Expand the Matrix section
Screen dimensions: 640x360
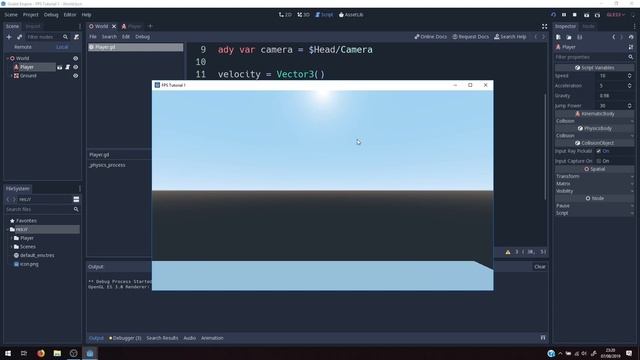coord(595,184)
